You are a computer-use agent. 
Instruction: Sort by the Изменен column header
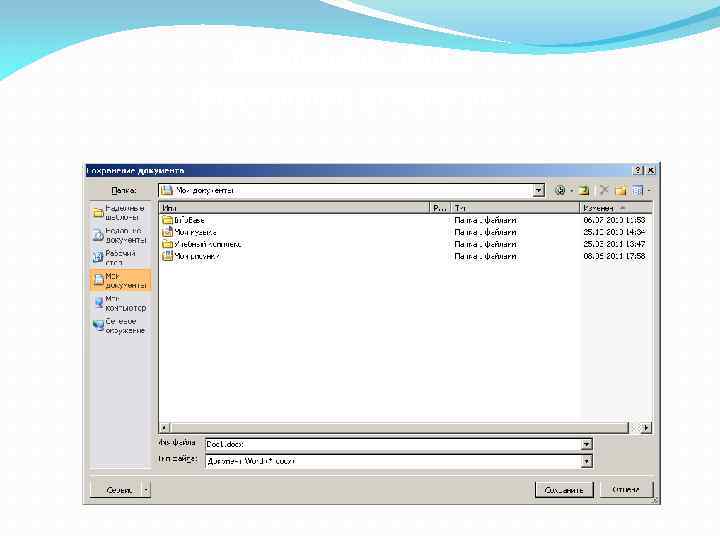pos(615,208)
